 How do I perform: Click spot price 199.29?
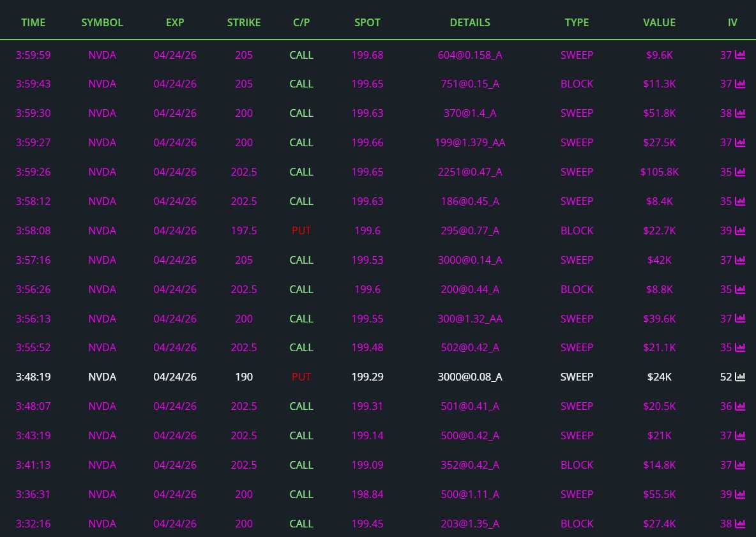point(367,377)
